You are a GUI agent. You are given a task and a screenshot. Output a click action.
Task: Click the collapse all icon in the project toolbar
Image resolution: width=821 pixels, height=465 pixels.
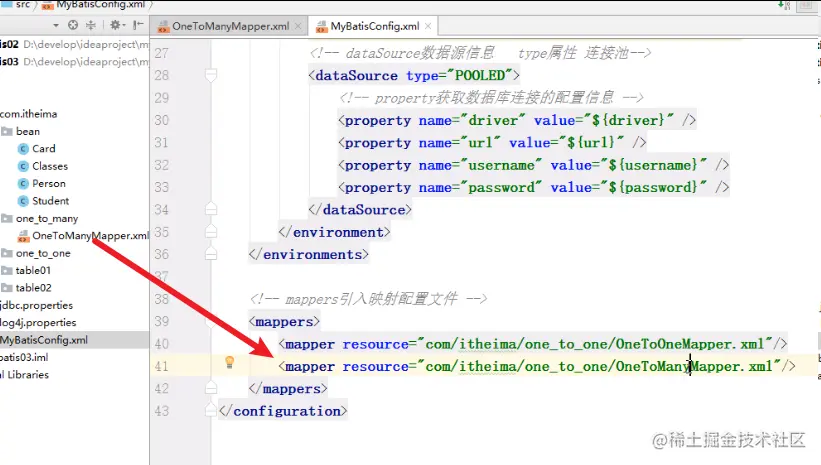pos(91,25)
